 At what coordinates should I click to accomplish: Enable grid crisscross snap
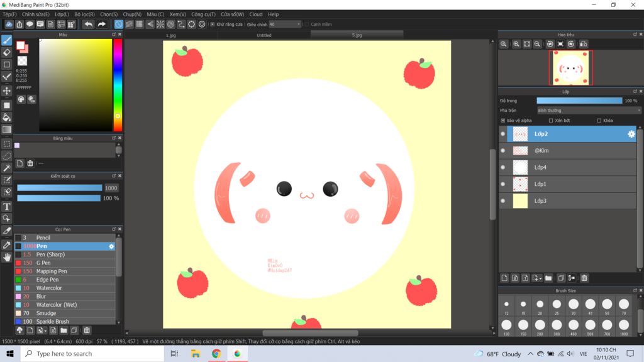139,25
